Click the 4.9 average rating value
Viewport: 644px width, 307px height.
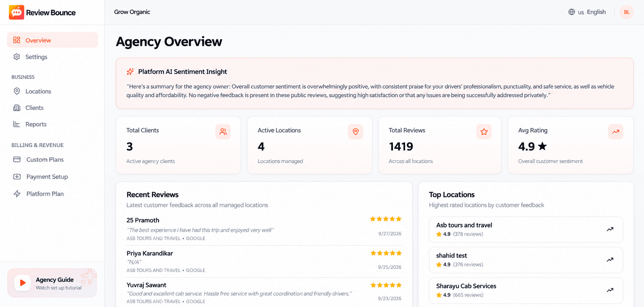(x=526, y=146)
